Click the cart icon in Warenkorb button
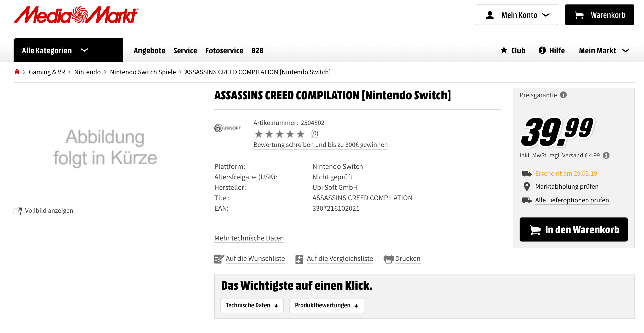This screenshot has width=644, height=333. click(579, 15)
